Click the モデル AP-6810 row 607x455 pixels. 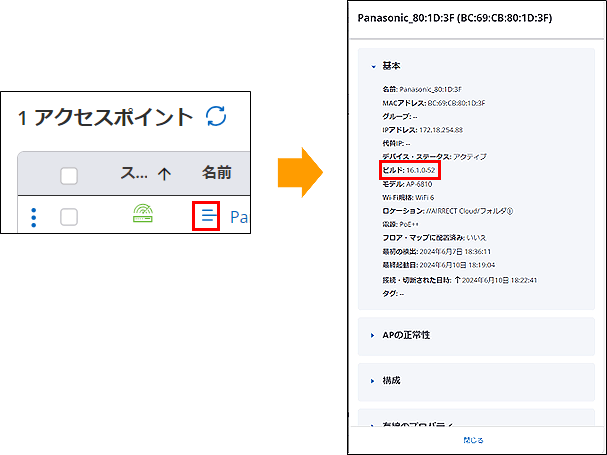(x=407, y=184)
